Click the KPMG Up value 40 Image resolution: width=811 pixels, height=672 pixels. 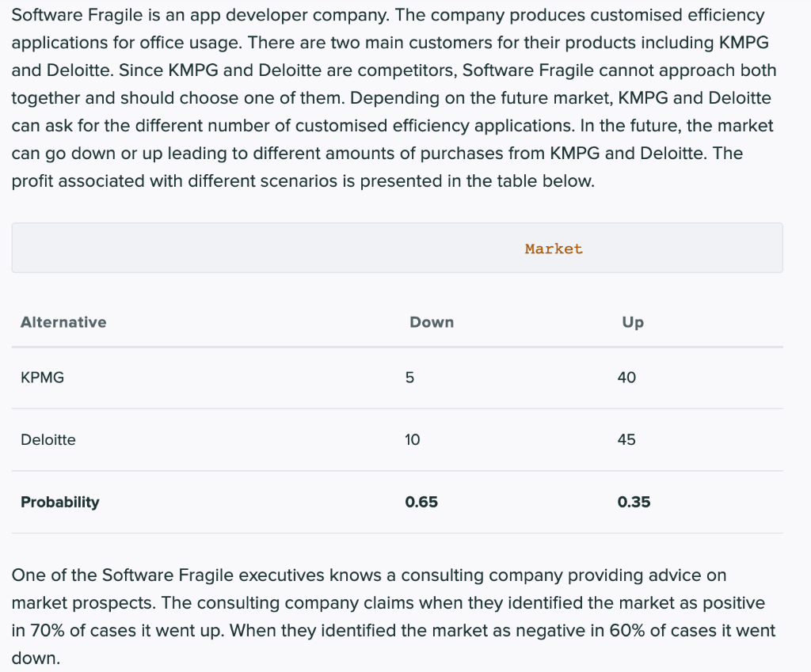pyautogui.click(x=626, y=378)
